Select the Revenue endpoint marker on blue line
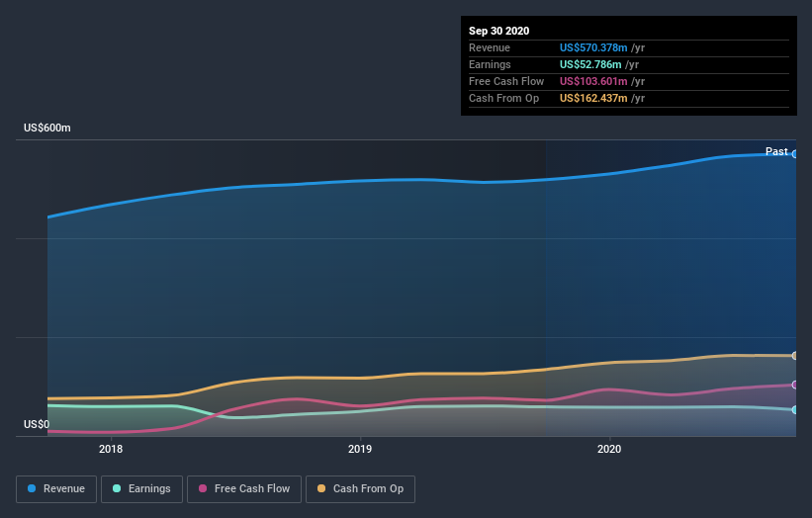 pyautogui.click(x=795, y=154)
